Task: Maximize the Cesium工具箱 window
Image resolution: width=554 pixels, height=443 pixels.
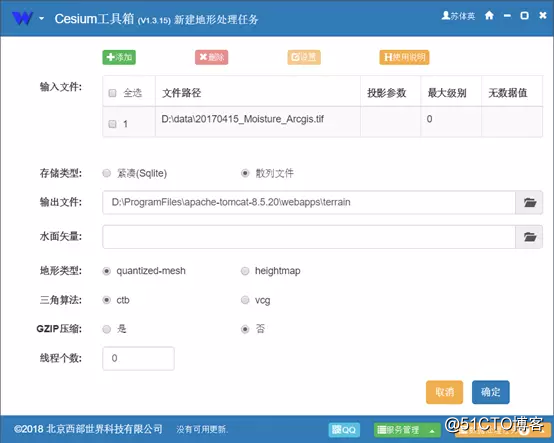Action: [x=525, y=16]
